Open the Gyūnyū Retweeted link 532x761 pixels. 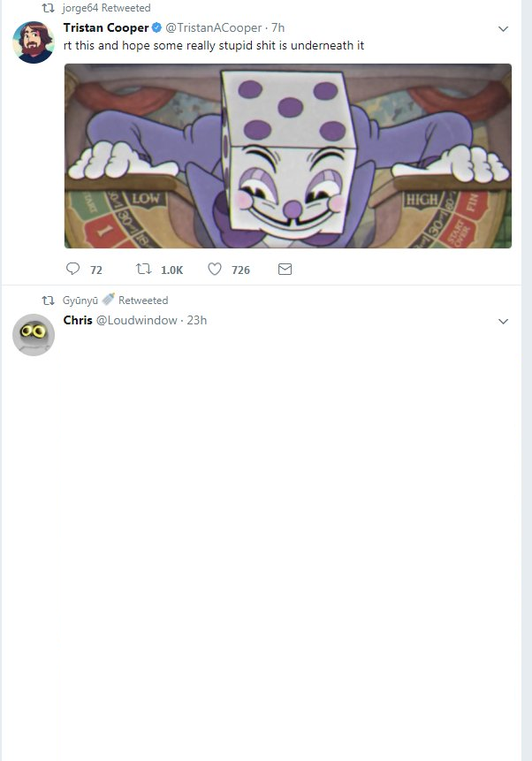tap(115, 301)
